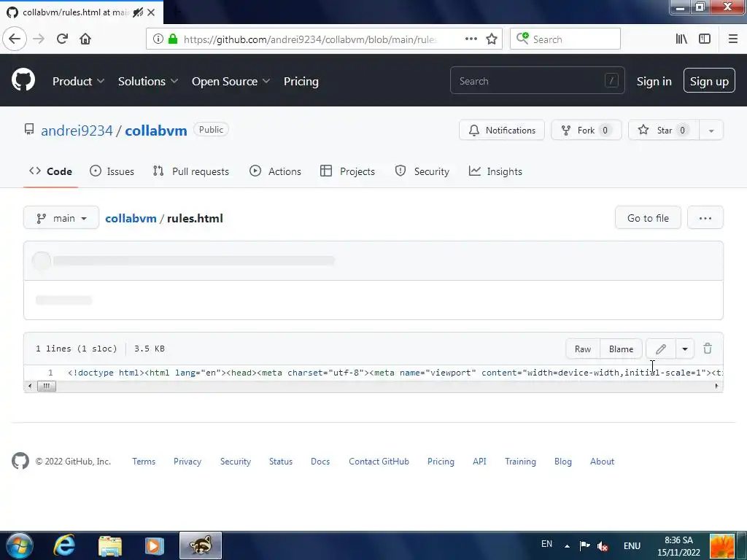Open the Pull requests tab

(x=191, y=171)
